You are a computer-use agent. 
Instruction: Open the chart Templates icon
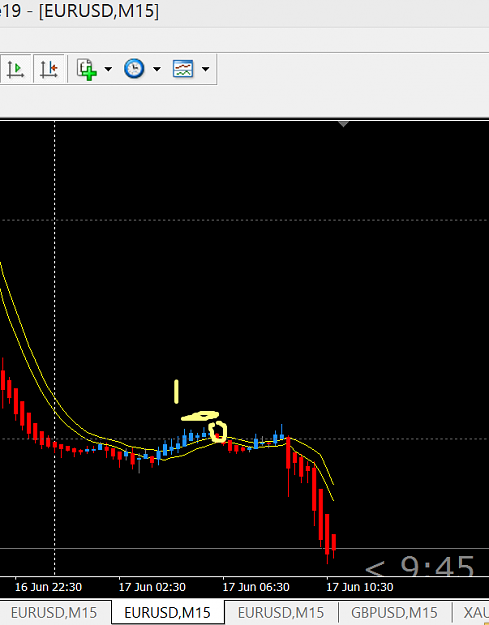[183, 69]
